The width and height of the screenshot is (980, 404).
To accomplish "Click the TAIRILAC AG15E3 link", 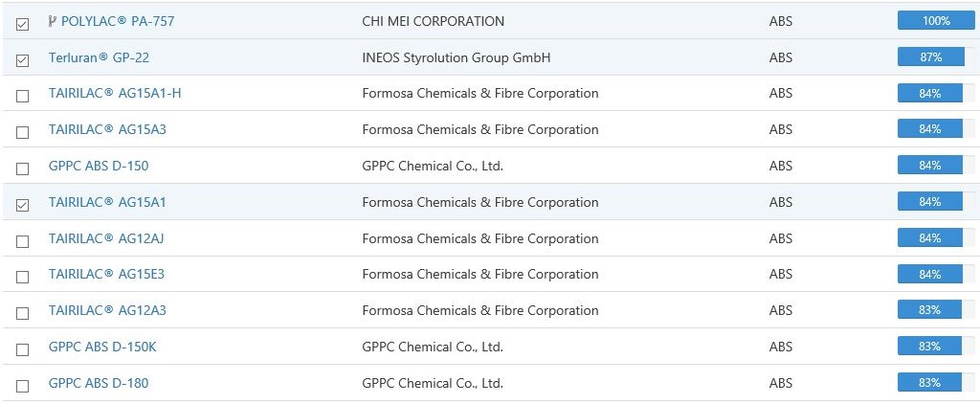I will pos(106,275).
